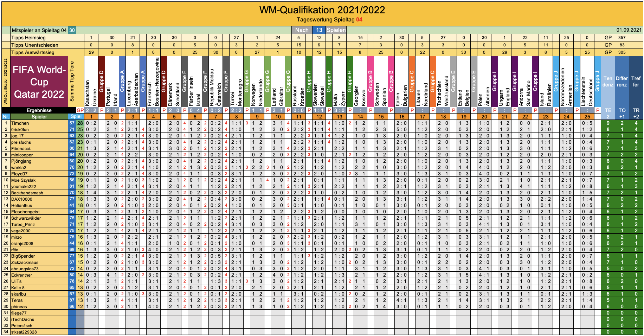Viewport: 644px width, 336px height.
Task: Click the Kasachstan Ukraine match header
Action: (x=91, y=82)
